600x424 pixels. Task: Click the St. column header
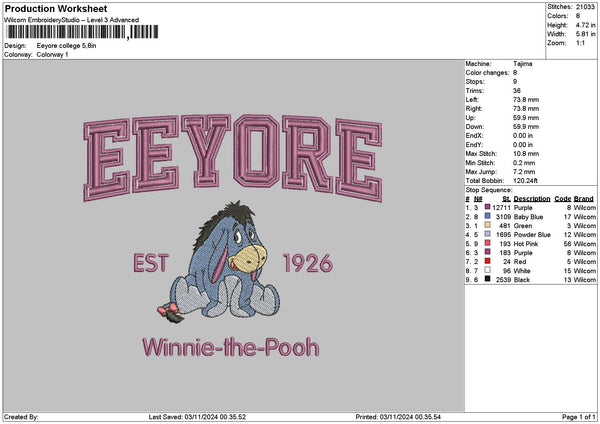tap(506, 199)
